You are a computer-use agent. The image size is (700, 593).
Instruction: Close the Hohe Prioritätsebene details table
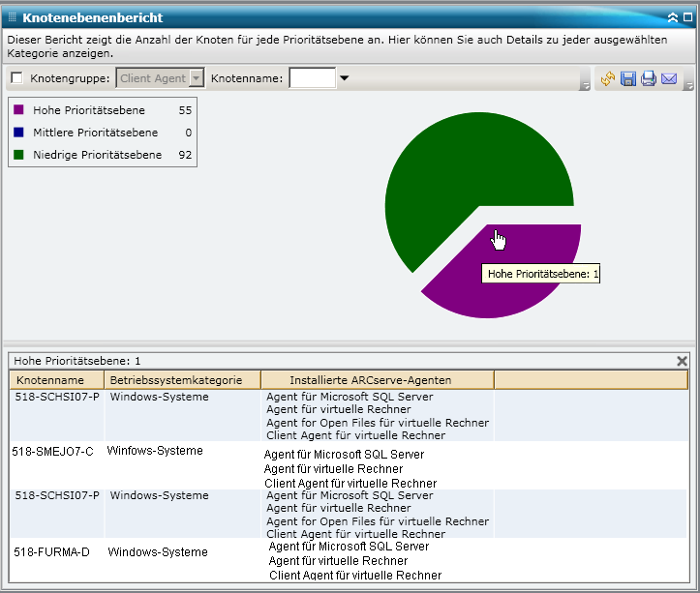click(682, 361)
